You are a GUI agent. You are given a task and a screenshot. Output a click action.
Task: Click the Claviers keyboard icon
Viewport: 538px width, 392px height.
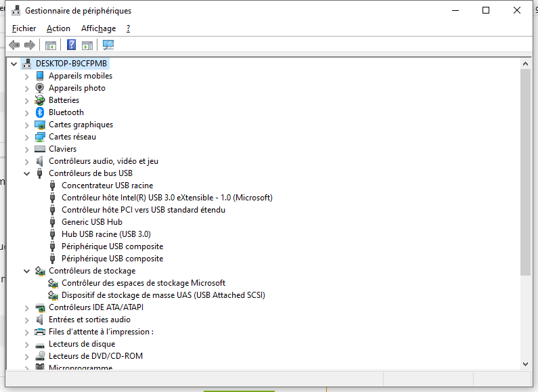pos(40,149)
